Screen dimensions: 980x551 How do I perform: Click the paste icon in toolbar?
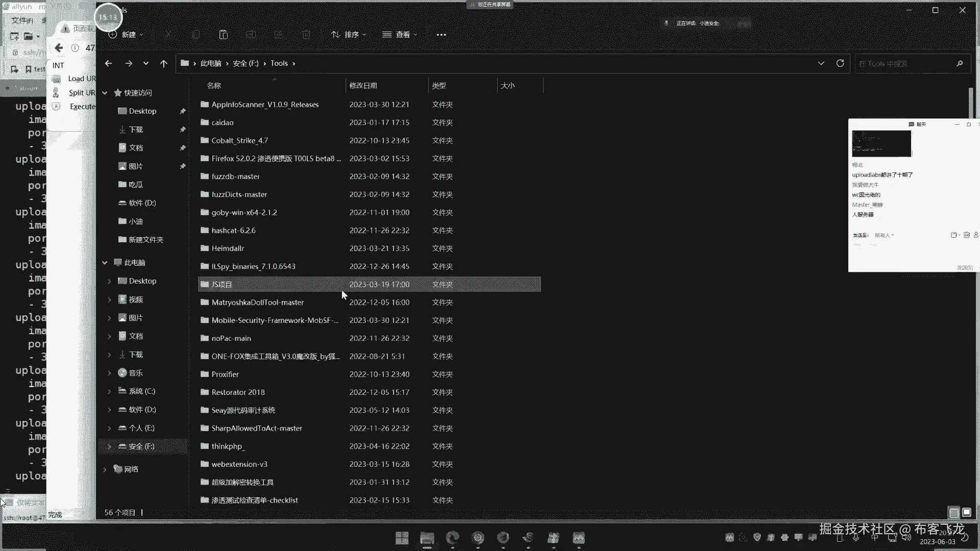coord(223,35)
